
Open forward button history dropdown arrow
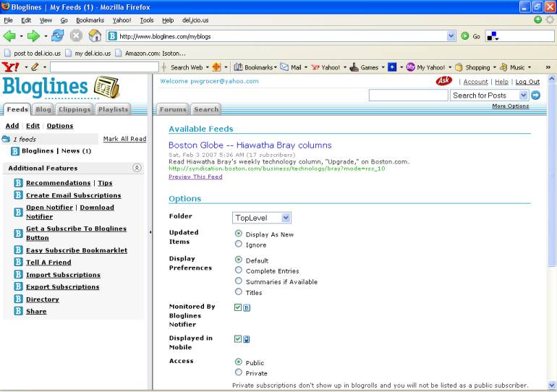point(46,36)
